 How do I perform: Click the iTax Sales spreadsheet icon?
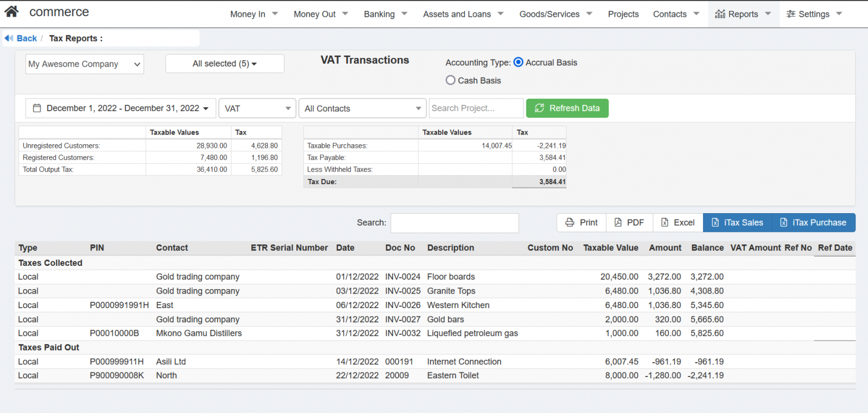715,222
